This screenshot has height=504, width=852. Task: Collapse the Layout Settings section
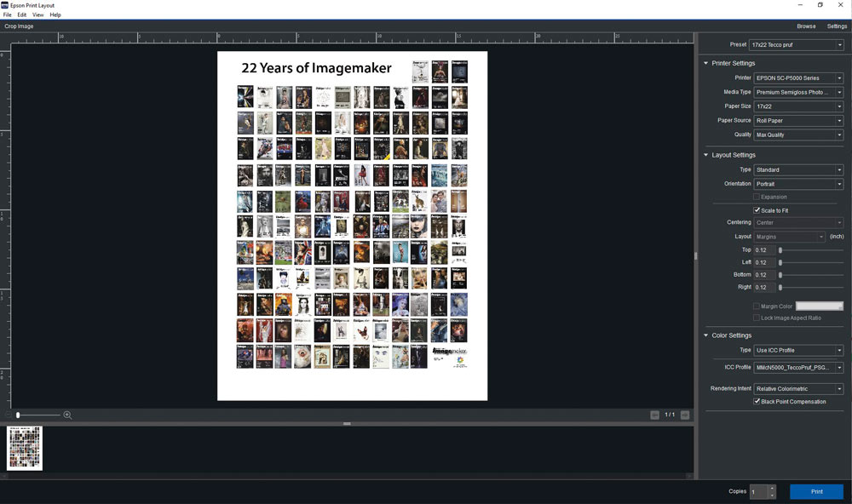(x=705, y=155)
